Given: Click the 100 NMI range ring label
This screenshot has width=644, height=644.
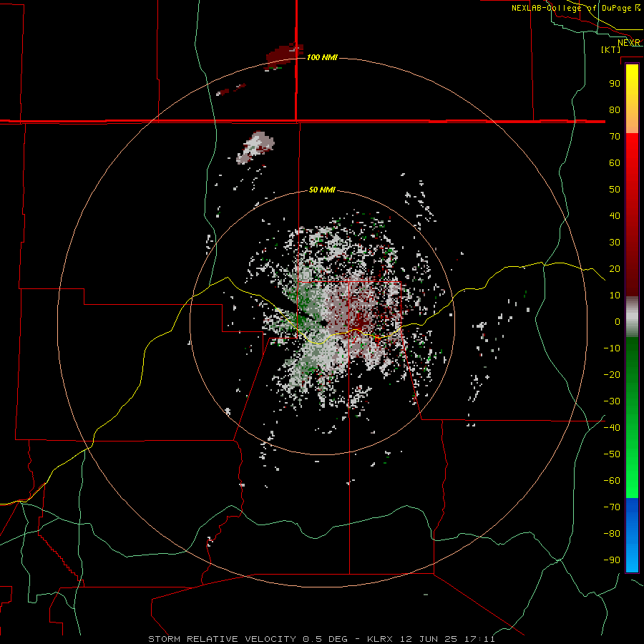Looking at the screenshot, I should (x=322, y=57).
